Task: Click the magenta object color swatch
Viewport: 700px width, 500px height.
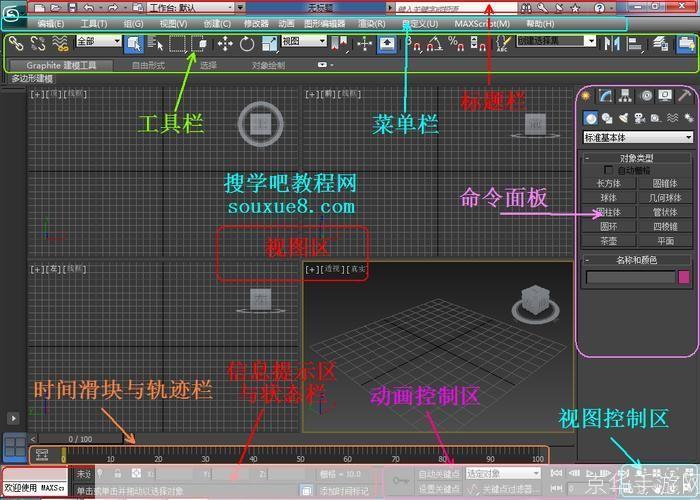Action: tap(684, 277)
